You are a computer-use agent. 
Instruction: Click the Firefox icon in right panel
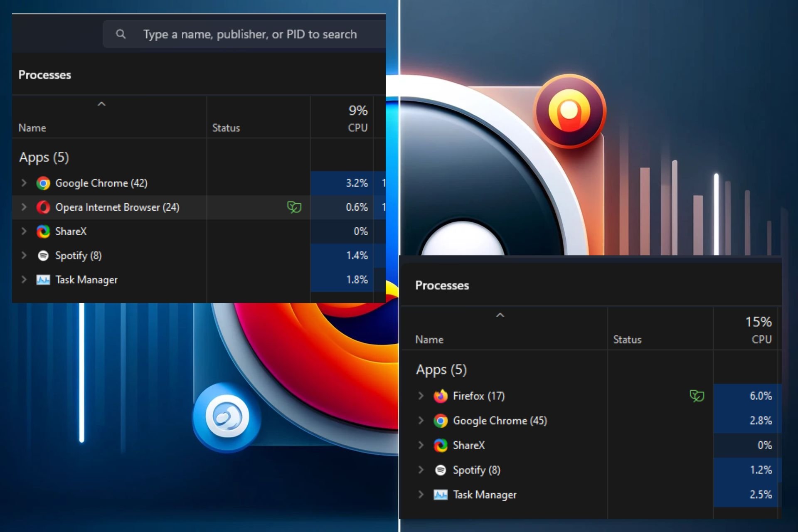click(440, 396)
